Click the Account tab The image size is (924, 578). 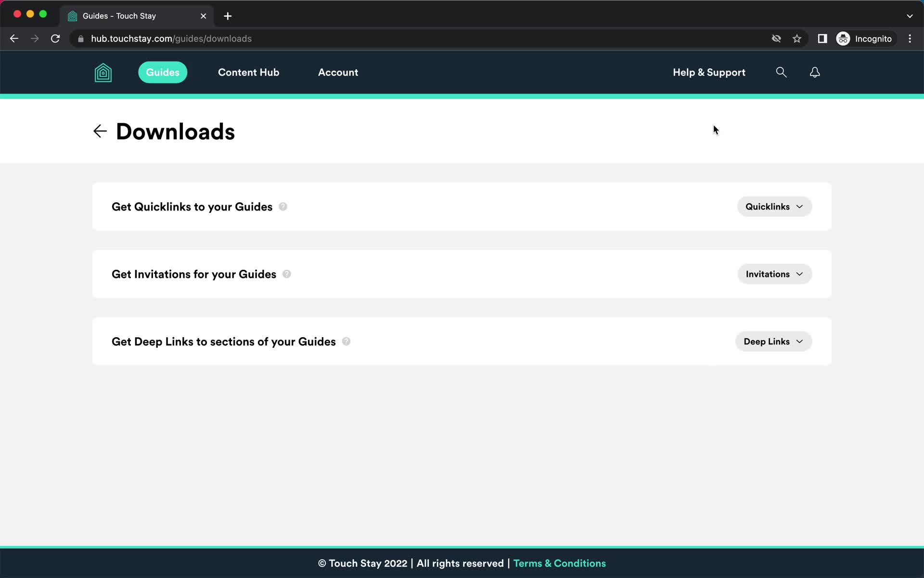click(338, 72)
